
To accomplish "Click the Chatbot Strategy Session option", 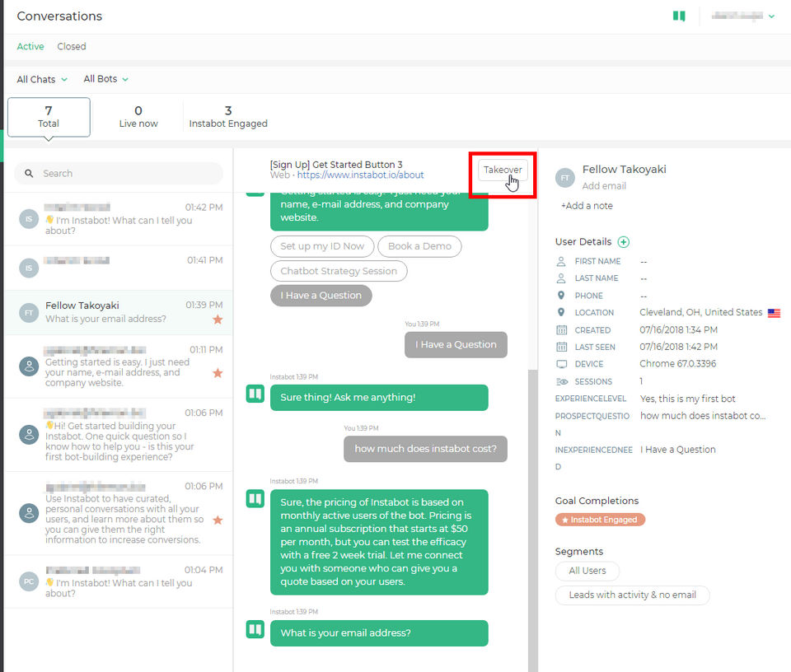I will [x=339, y=271].
